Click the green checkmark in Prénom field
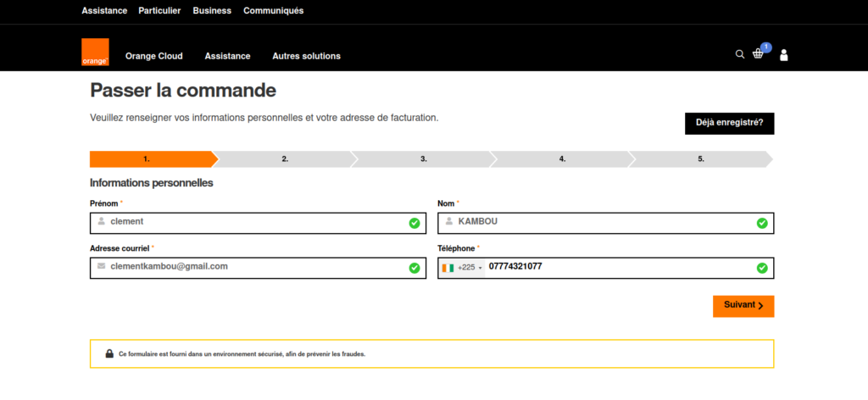 tap(415, 223)
